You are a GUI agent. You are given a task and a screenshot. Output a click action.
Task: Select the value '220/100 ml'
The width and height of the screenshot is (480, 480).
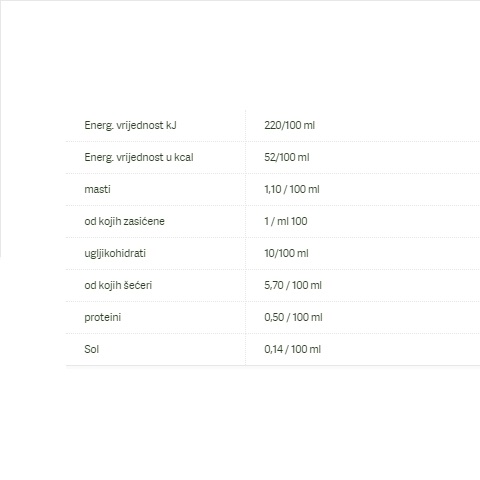[289, 125]
